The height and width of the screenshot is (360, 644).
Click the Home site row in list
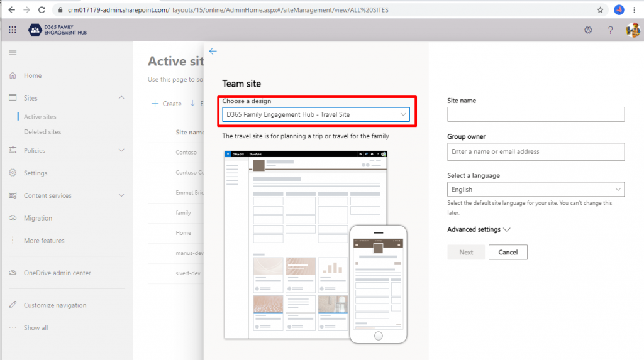tap(176, 232)
